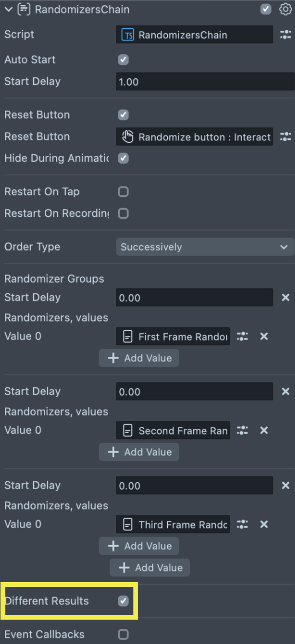This screenshot has height=644, width=295.
Task: Delete the first randomizer group
Action: coord(286,297)
